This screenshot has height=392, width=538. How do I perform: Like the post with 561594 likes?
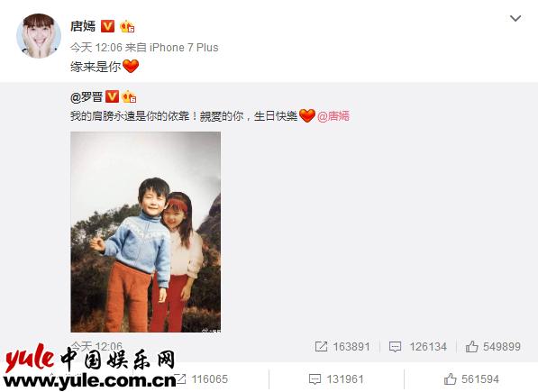pyautogui.click(x=471, y=379)
